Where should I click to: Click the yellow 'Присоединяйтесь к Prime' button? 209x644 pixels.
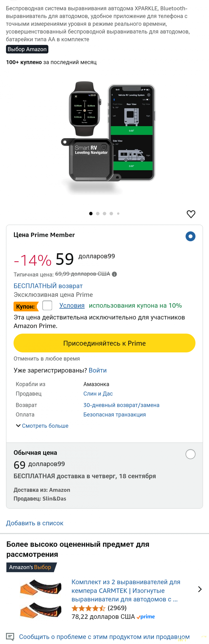[x=104, y=343]
